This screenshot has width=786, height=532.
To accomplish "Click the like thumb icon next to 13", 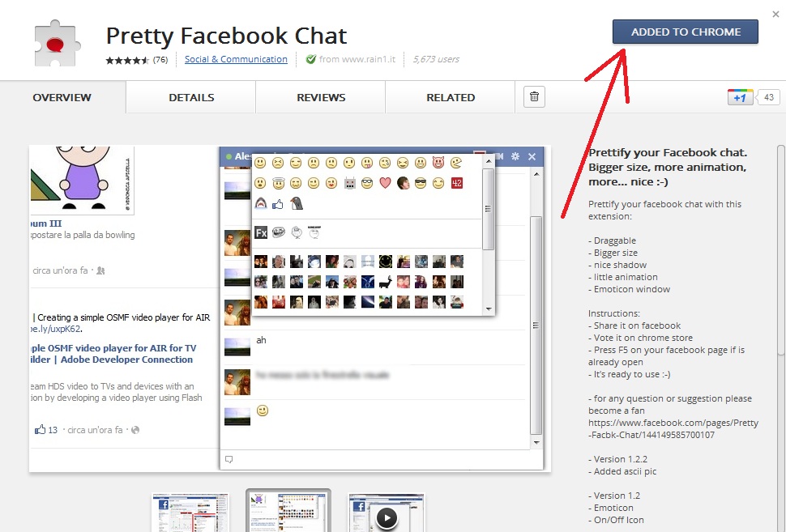I will tap(40, 429).
